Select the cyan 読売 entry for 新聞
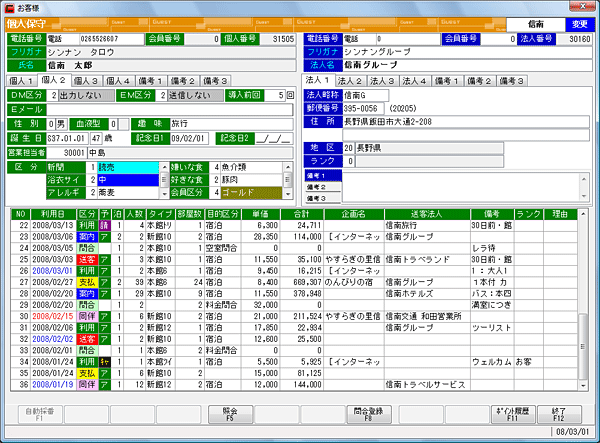This screenshot has width=600, height=443. [x=128, y=167]
